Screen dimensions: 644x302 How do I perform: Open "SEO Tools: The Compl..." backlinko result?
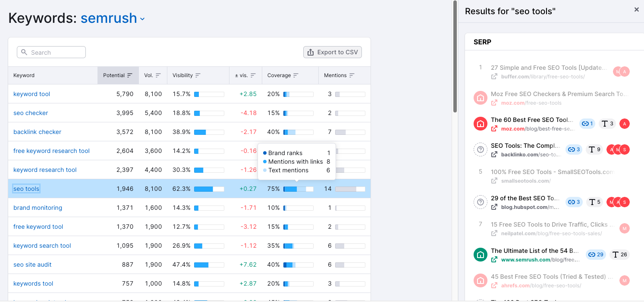point(526,146)
